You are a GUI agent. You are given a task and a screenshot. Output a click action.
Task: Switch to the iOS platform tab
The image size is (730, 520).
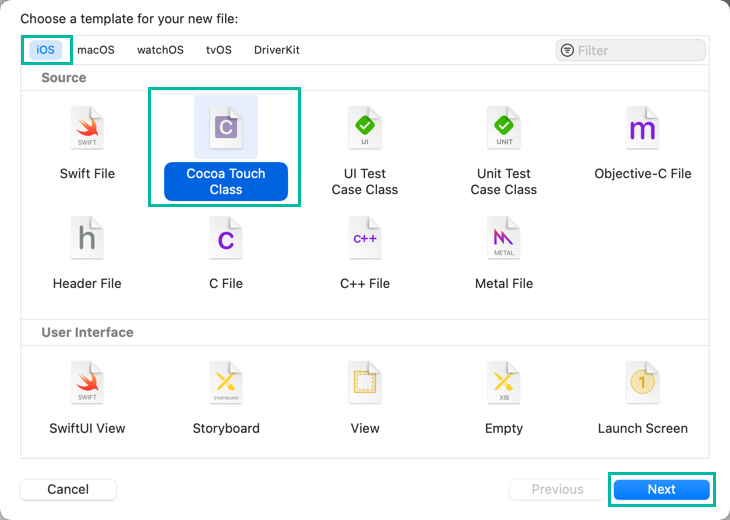(x=46, y=50)
